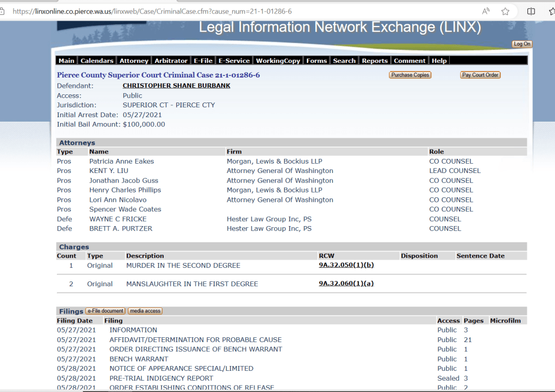Click the Purchase Copies button

(x=410, y=75)
